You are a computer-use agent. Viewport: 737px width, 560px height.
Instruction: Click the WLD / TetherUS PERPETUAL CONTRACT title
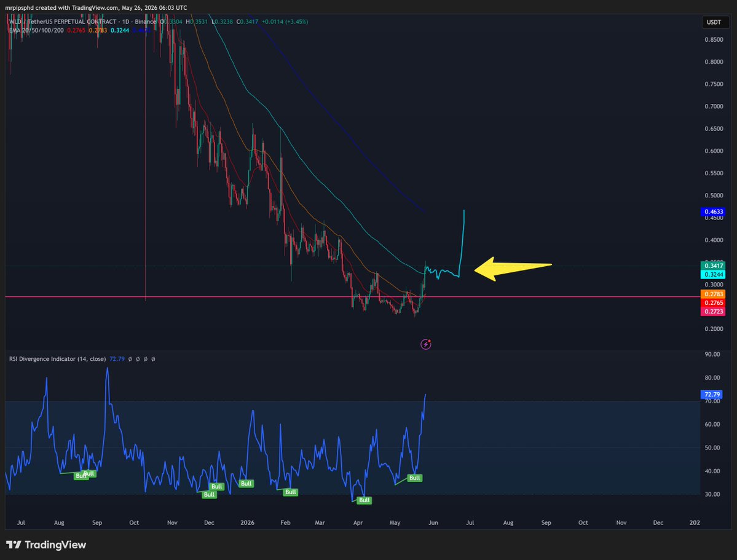tap(63, 22)
